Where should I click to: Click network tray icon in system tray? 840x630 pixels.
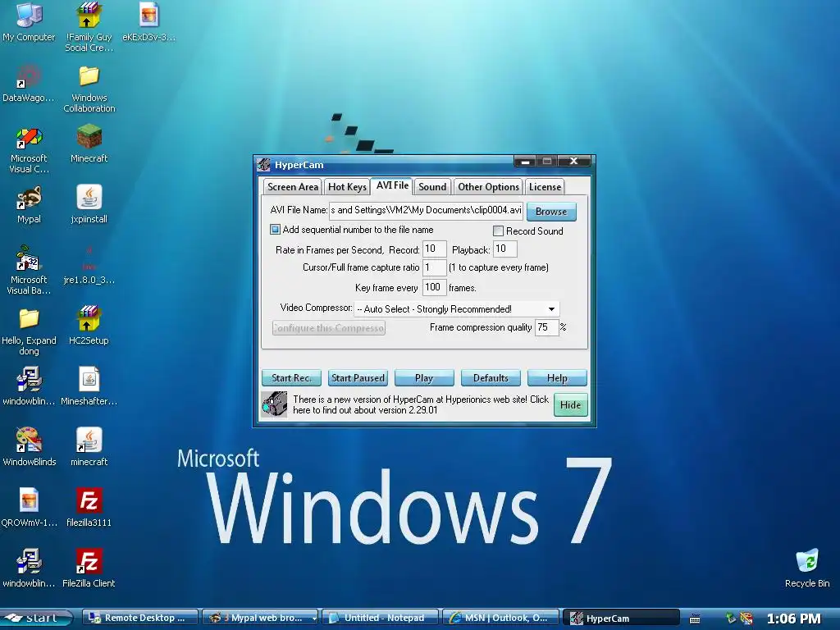click(731, 619)
